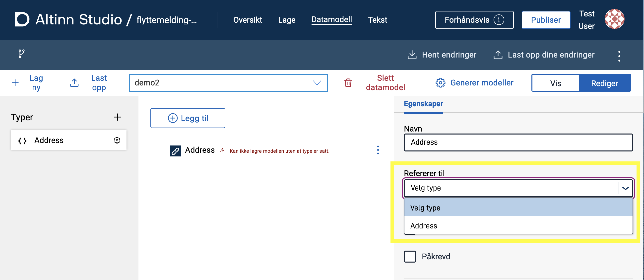Open the Test User avatar menu
Screen dimensions: 644x280
click(x=614, y=19)
